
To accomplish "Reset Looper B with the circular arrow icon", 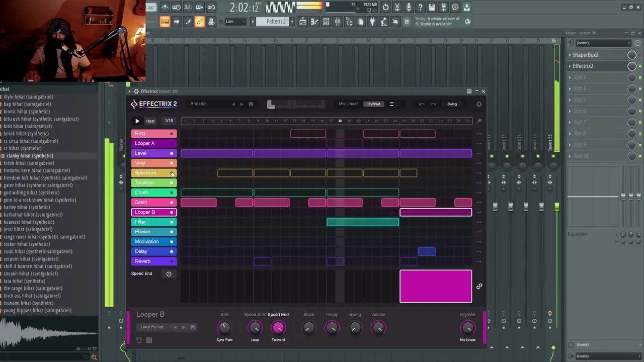I will (139, 340).
